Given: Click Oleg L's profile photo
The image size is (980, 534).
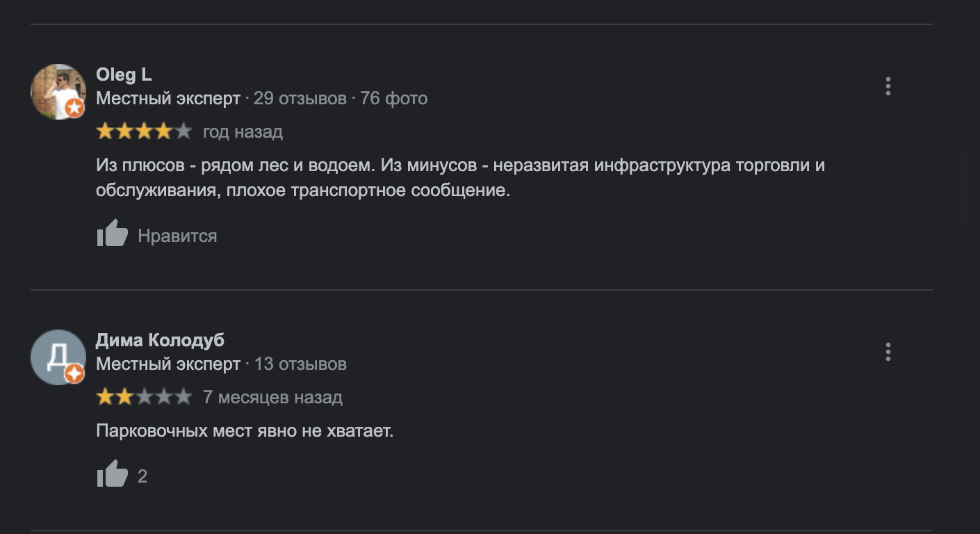Looking at the screenshot, I should 56,89.
